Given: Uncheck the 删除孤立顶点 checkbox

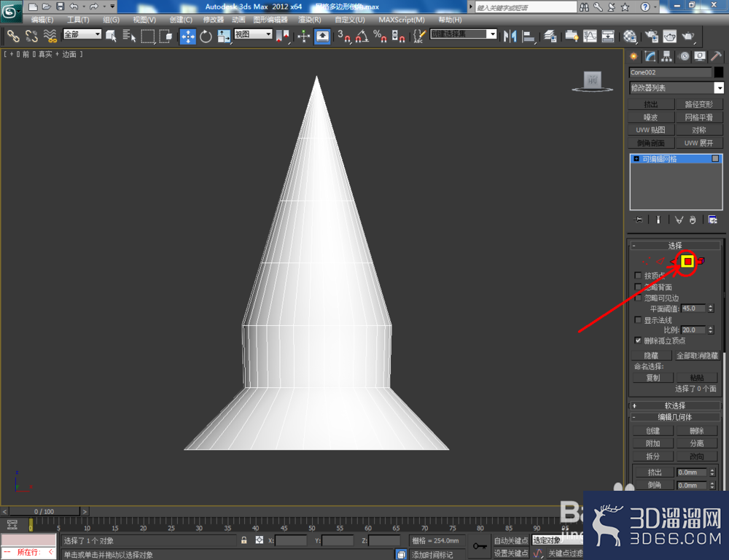Looking at the screenshot, I should tap(638, 341).
